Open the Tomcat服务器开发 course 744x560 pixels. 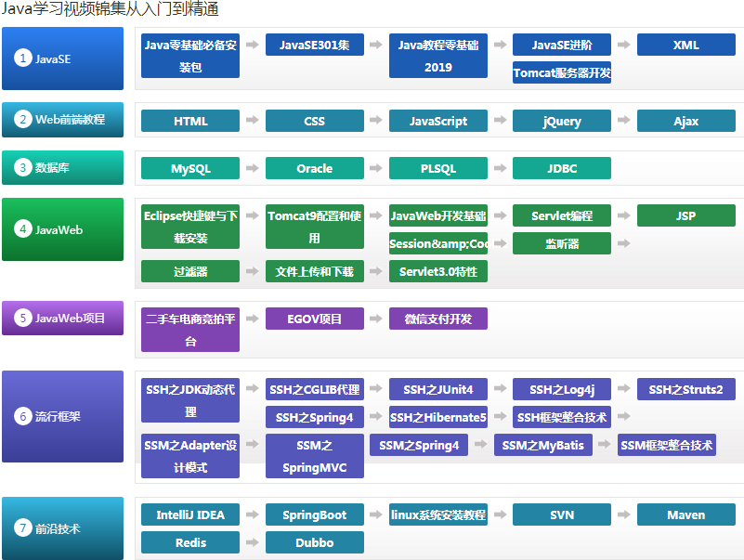pyautogui.click(x=562, y=72)
